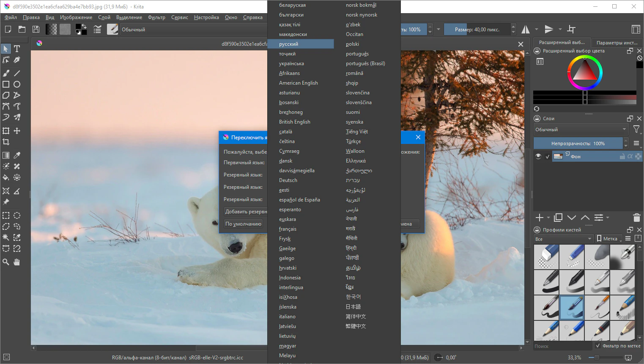Select the Crop tool
The width and height of the screenshot is (644, 364).
pyautogui.click(x=6, y=142)
